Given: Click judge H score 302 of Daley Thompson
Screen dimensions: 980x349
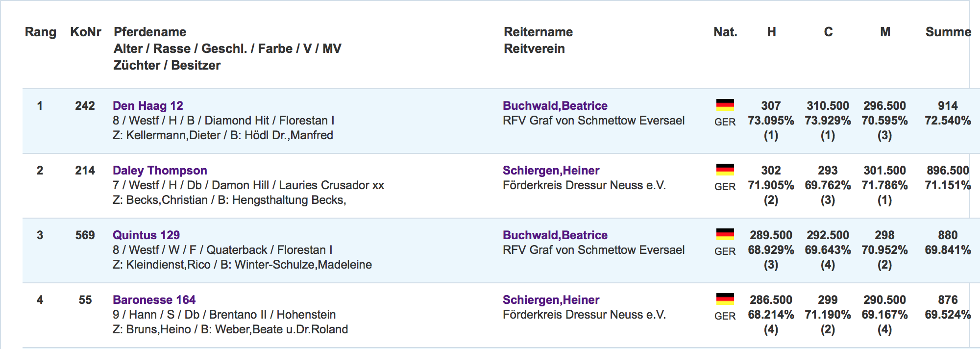Looking at the screenshot, I should tap(771, 171).
